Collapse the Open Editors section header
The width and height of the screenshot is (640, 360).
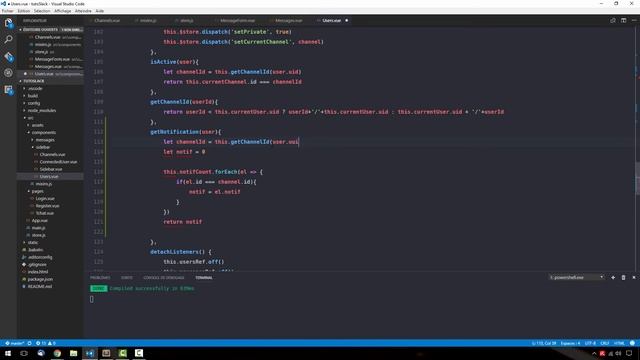[51, 30]
